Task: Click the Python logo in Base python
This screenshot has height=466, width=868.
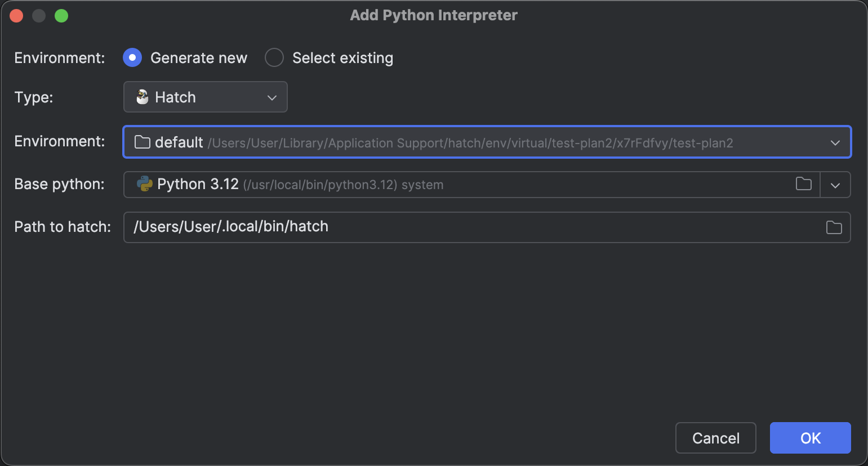Action: [x=145, y=184]
